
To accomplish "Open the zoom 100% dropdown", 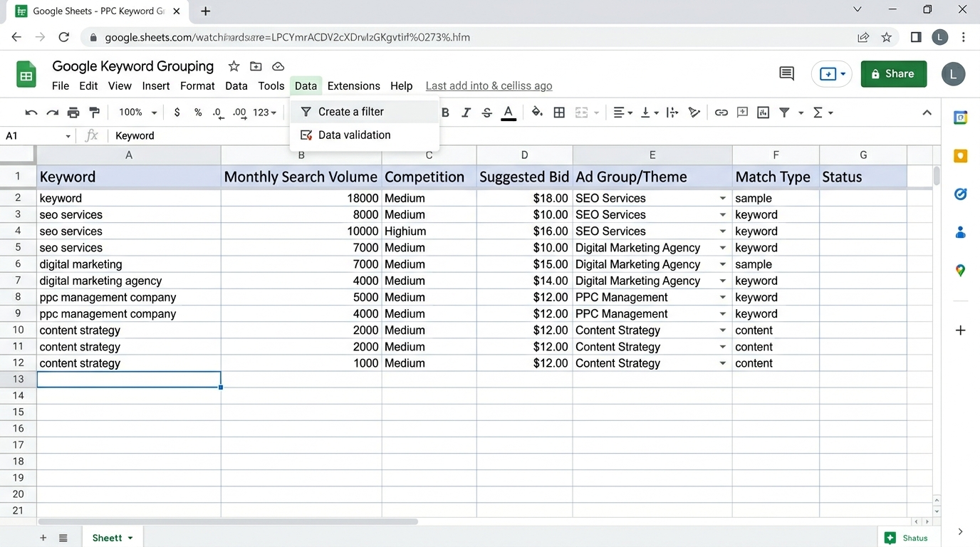I will click(138, 113).
